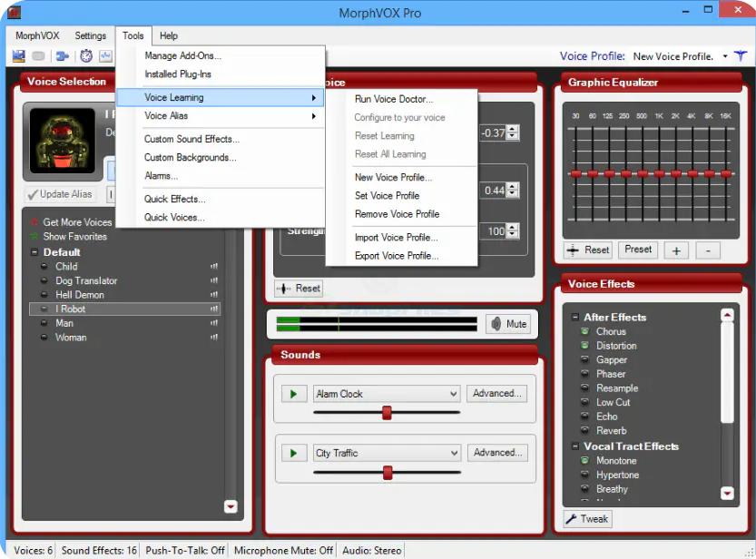Select the Woman voice
Screen dimensions: 756x559
point(71,338)
